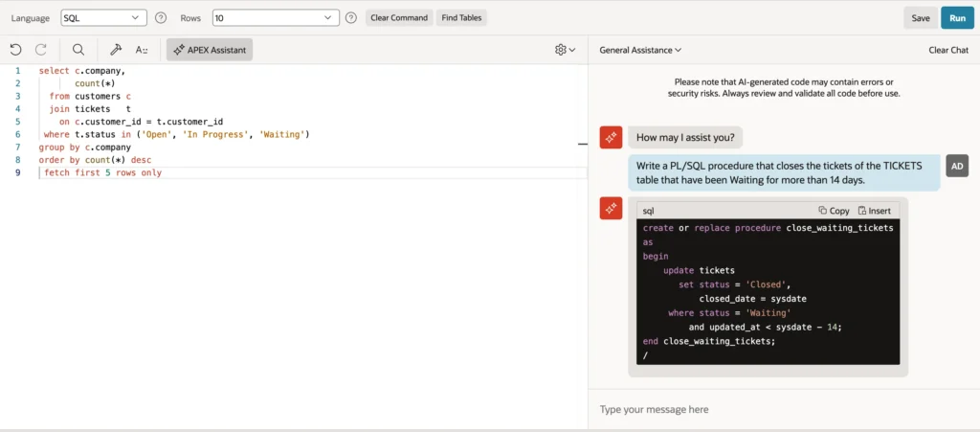
Task: Click the 'How may I assist you?' message
Action: pyautogui.click(x=685, y=137)
